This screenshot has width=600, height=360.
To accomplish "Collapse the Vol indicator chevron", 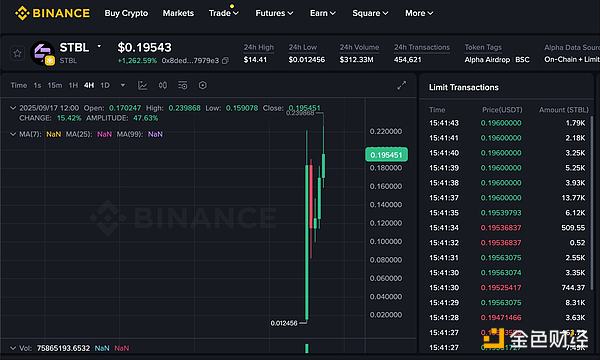I will coord(13,348).
